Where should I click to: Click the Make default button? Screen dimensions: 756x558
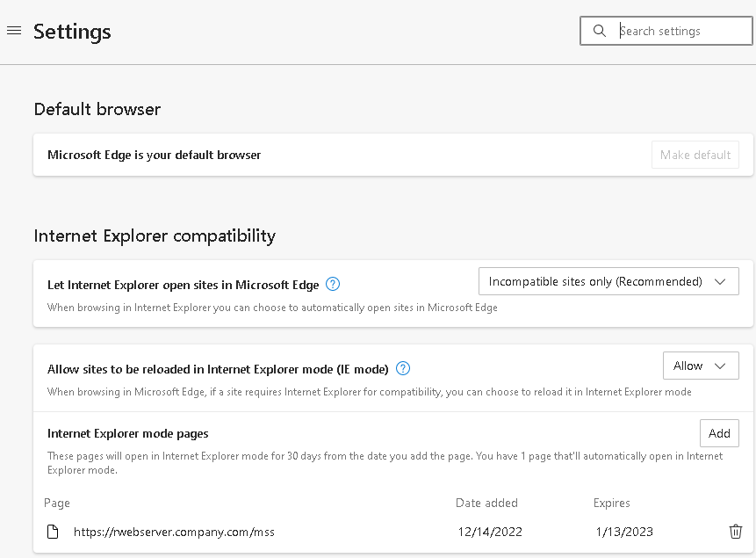coord(695,154)
